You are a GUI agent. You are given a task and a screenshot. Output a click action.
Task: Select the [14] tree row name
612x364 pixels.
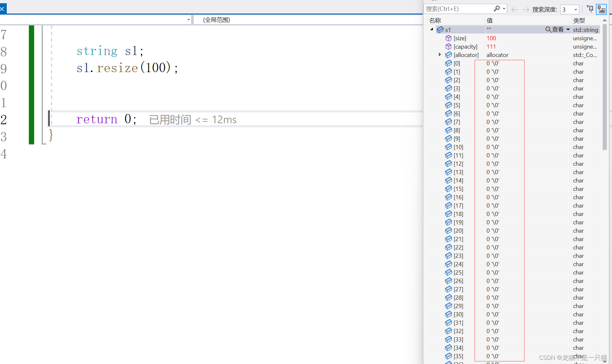click(x=459, y=180)
